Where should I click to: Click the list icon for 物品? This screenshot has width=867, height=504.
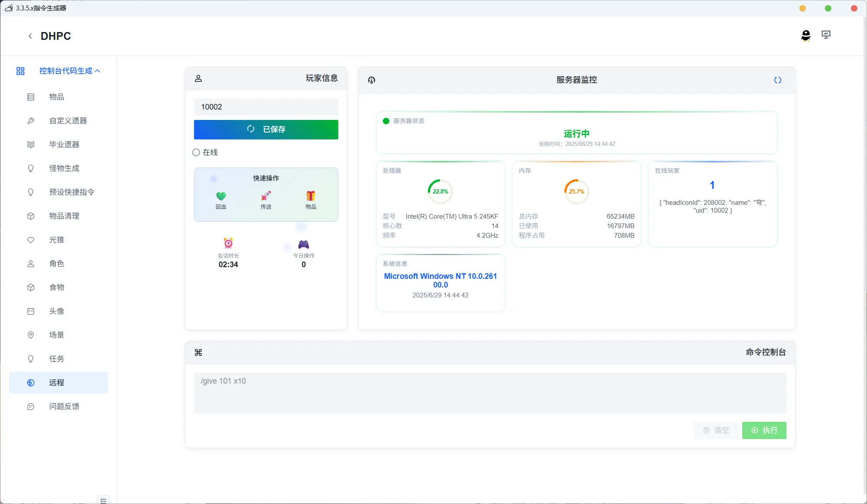point(31,97)
